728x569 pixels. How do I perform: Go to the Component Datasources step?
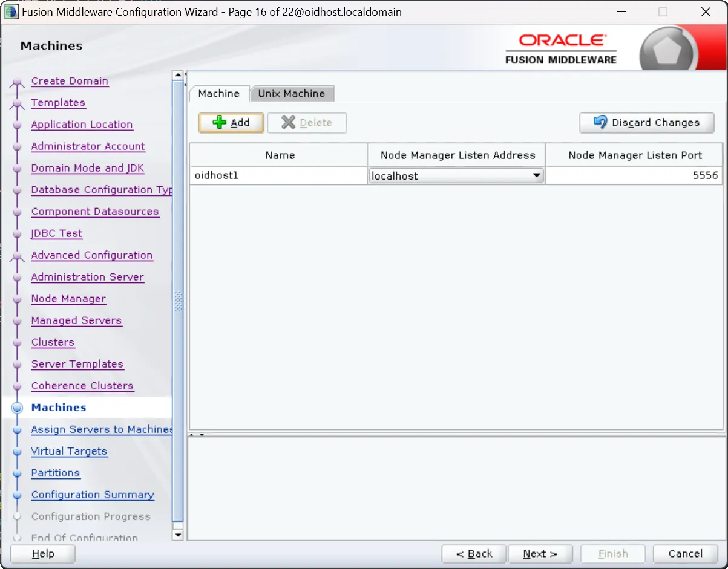click(x=95, y=212)
